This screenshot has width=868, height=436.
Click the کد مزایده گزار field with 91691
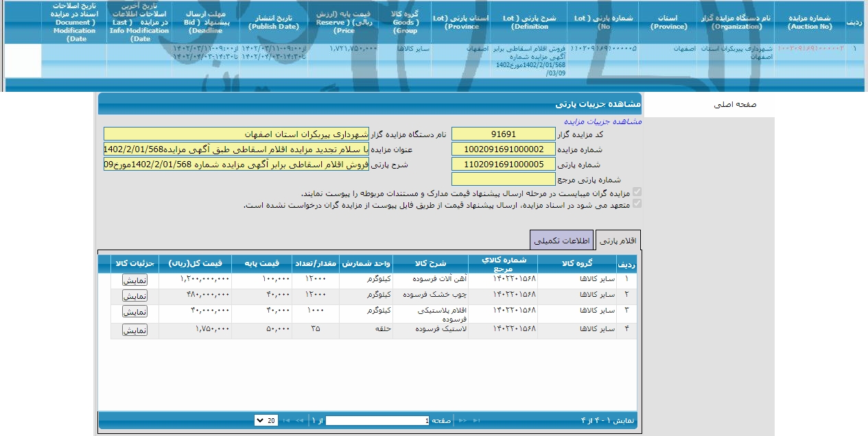[504, 134]
